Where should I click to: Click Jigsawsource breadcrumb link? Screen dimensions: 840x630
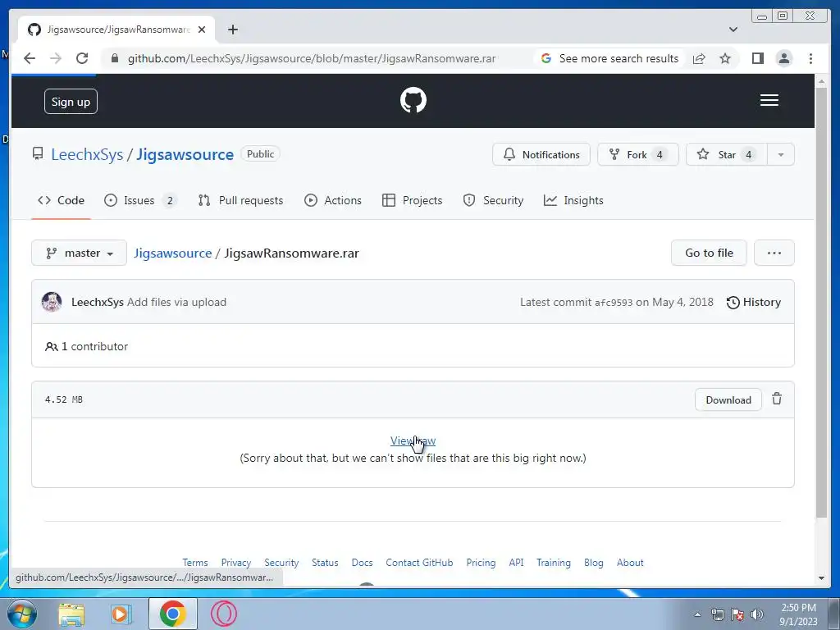point(172,253)
